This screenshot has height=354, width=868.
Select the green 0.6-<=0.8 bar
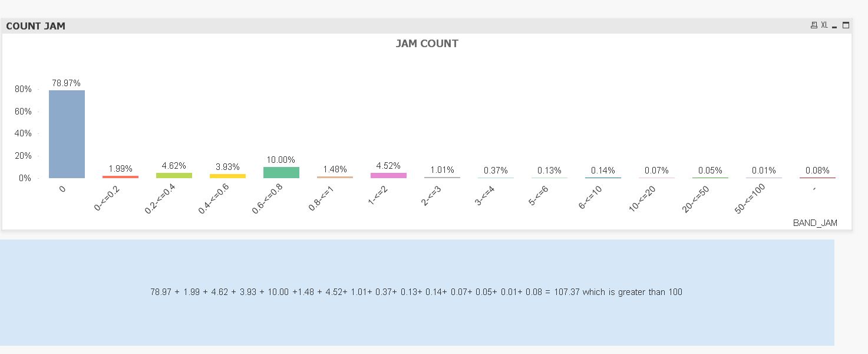tap(281, 172)
